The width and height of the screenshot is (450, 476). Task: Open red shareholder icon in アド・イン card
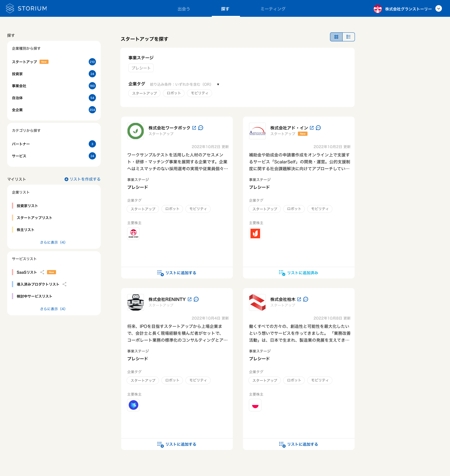[x=255, y=234]
